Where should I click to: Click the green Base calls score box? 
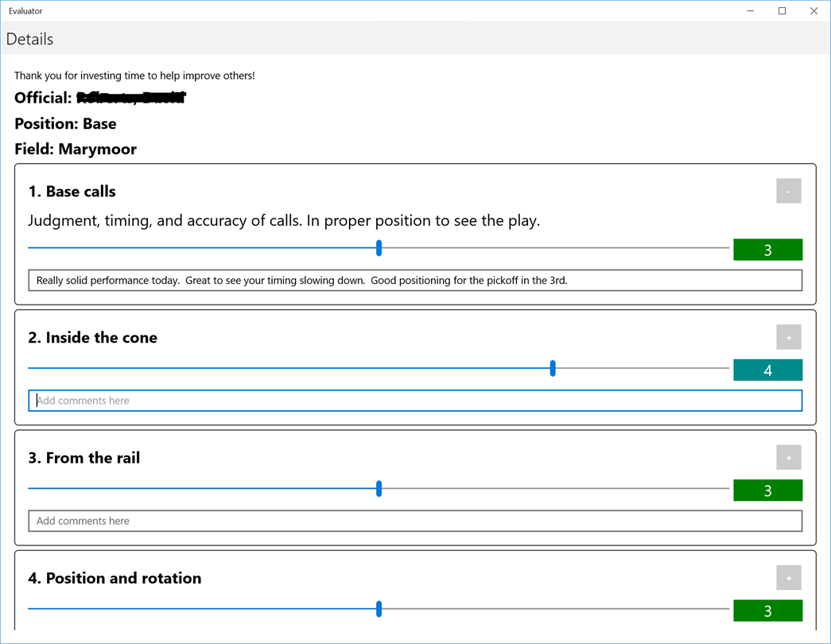(x=767, y=250)
